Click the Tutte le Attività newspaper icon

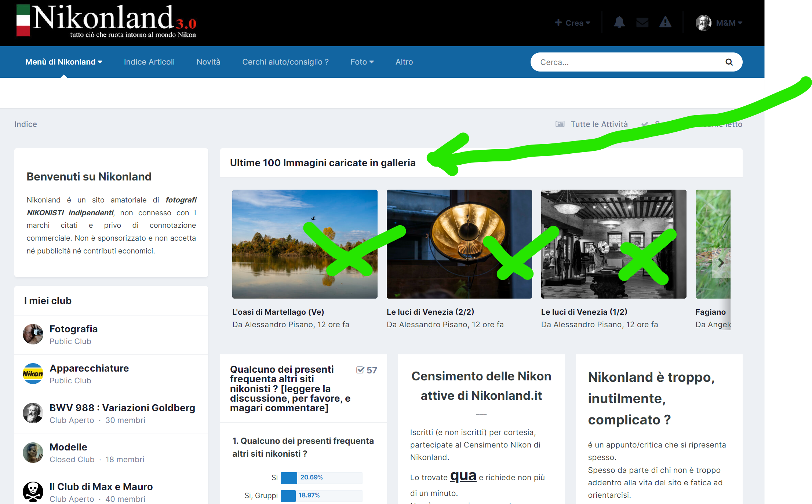click(x=560, y=124)
